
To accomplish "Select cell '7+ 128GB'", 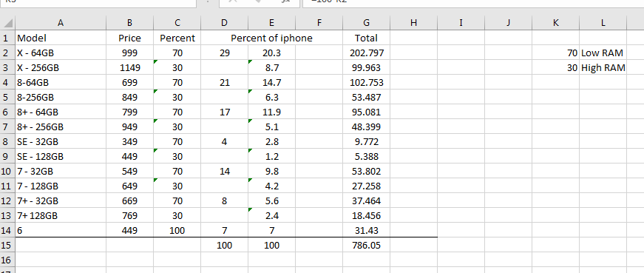I will [61, 216].
